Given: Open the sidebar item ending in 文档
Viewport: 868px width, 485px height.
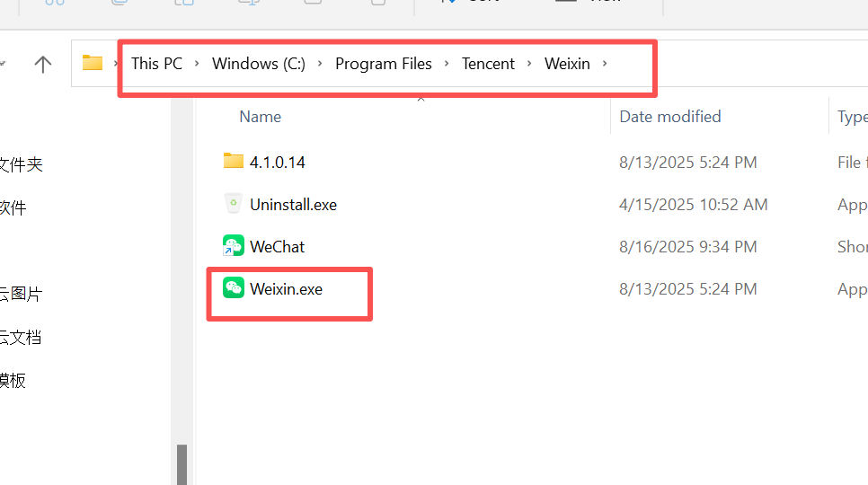Looking at the screenshot, I should point(21,337).
